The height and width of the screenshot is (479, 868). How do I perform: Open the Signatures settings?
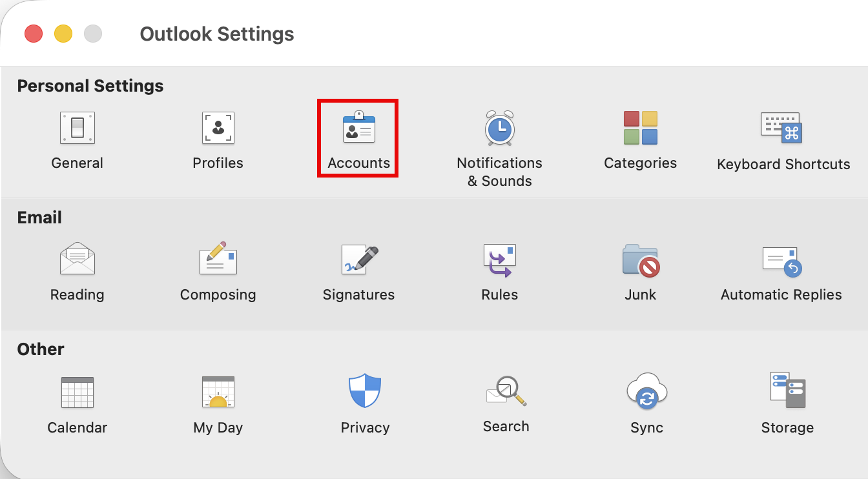pos(358,270)
